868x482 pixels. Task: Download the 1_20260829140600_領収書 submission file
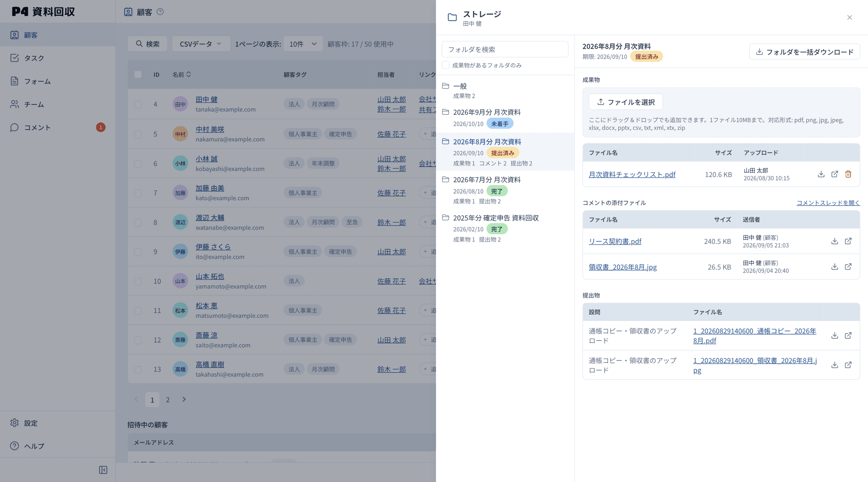point(835,365)
